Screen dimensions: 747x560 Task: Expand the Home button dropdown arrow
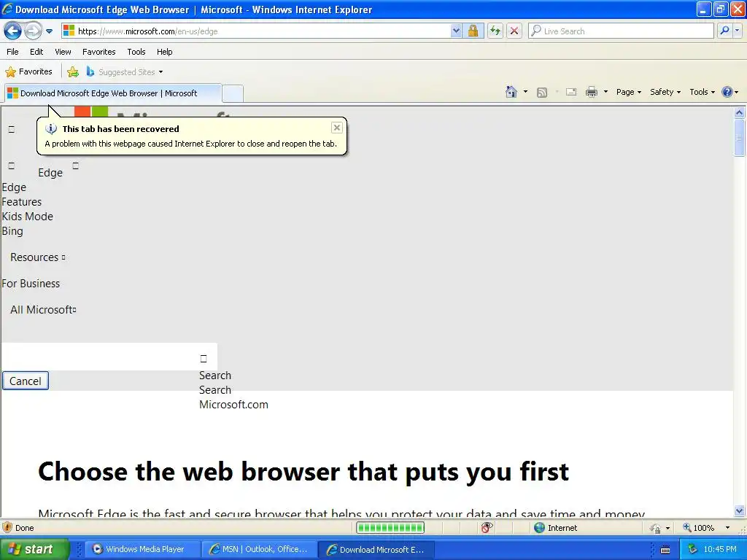525,92
